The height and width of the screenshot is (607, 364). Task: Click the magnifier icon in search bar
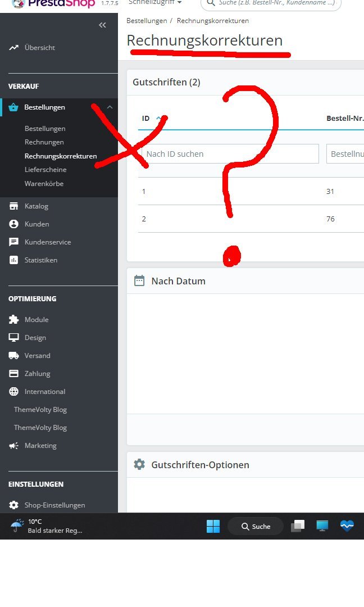pyautogui.click(x=211, y=3)
